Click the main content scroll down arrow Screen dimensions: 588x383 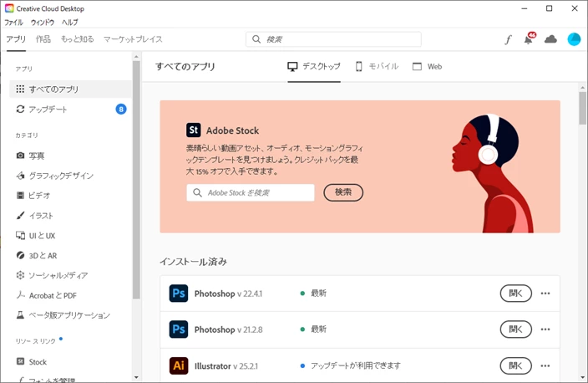coord(582,377)
